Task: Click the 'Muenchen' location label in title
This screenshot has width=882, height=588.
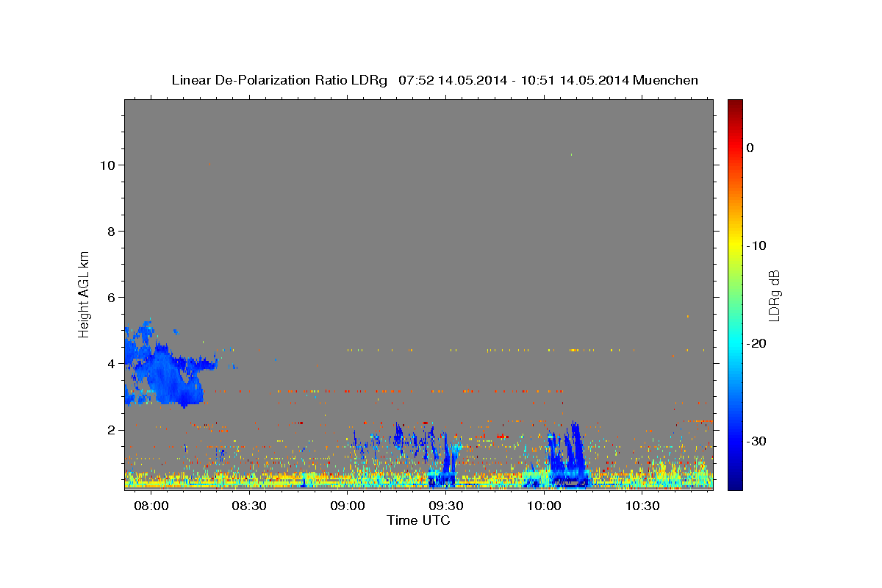Action: [666, 80]
